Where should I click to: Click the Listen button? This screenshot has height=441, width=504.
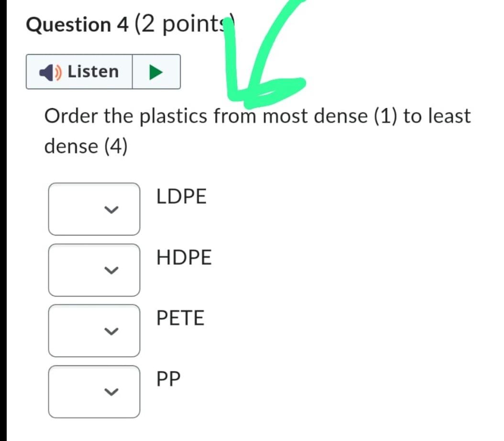[79, 71]
